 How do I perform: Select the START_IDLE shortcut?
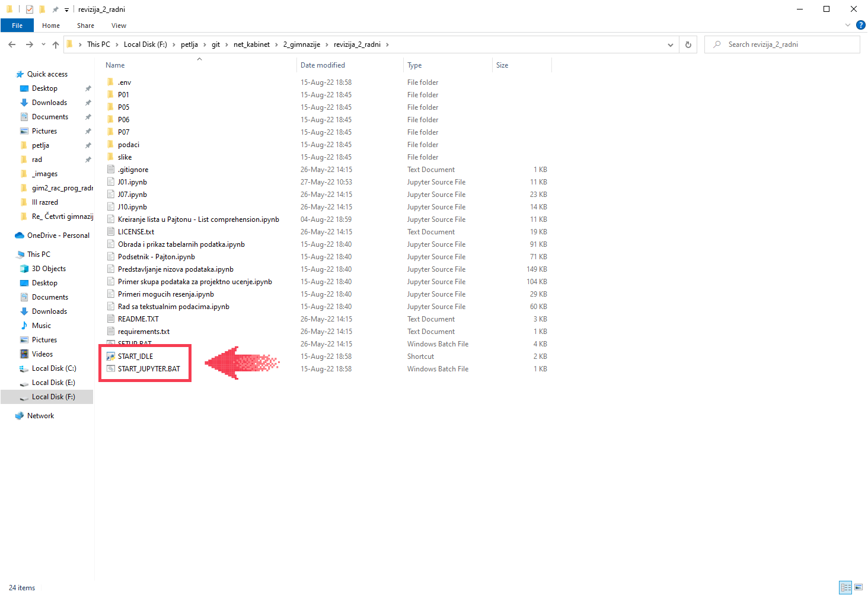pos(135,357)
